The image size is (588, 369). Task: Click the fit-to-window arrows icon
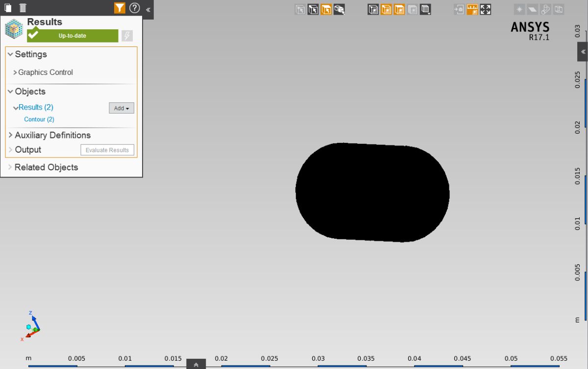pyautogui.click(x=486, y=9)
